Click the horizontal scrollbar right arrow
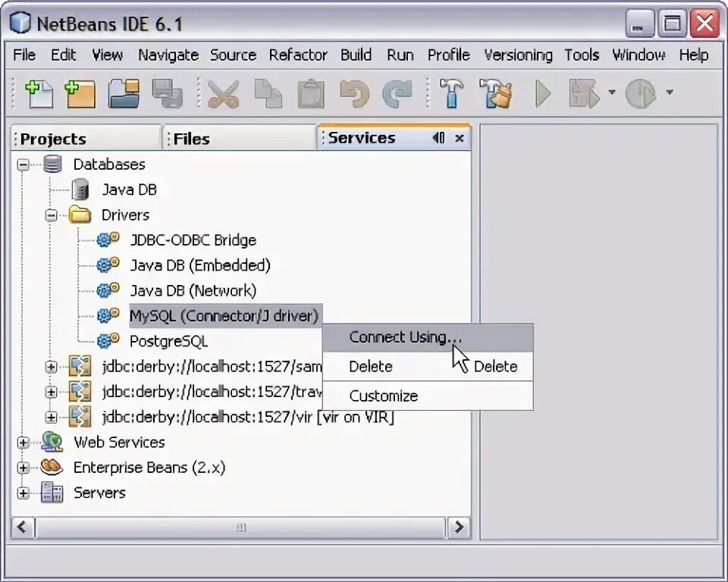This screenshot has height=582, width=728. pos(459,527)
